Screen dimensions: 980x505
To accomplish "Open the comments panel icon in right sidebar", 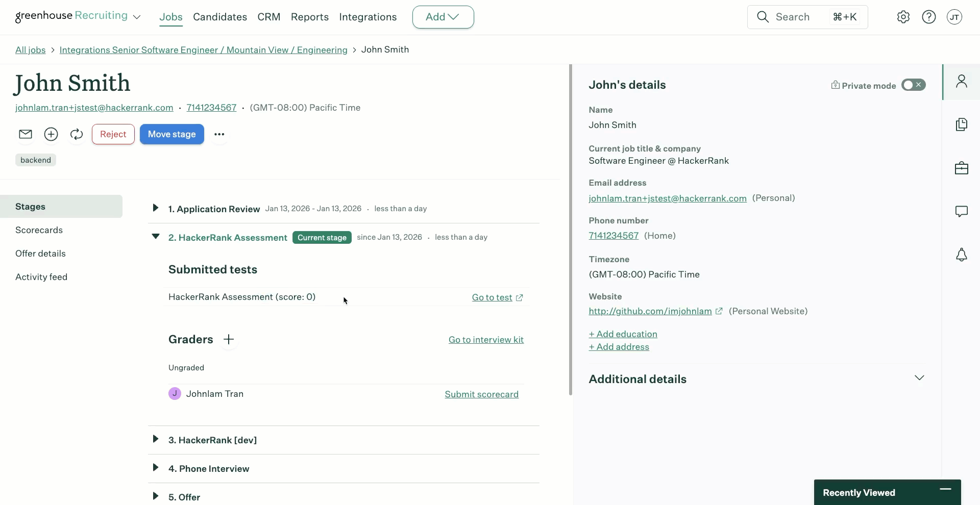I will [962, 211].
